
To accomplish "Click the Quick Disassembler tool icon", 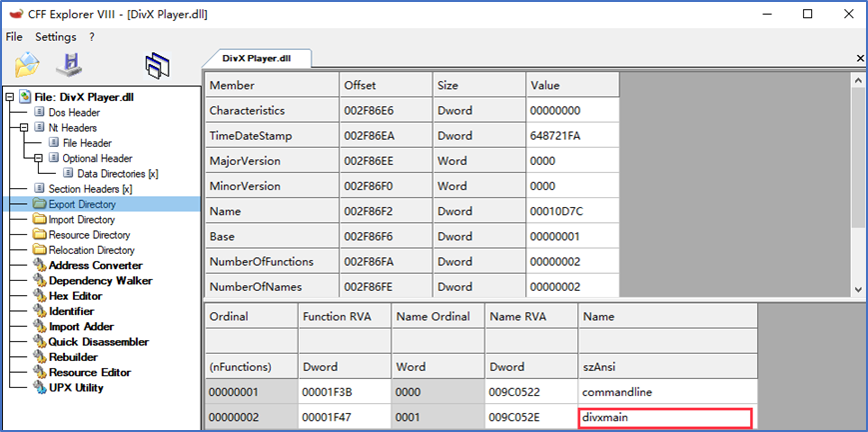I will [39, 342].
